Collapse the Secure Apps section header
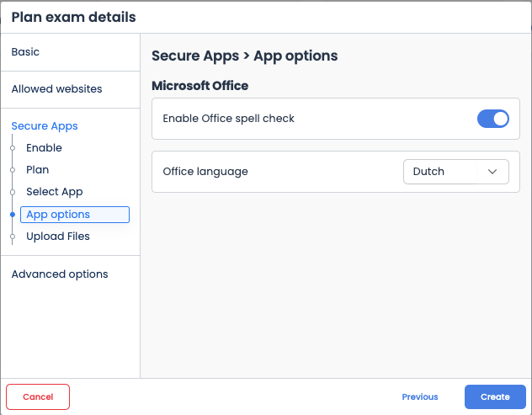Image resolution: width=532 pixels, height=415 pixels. (45, 126)
